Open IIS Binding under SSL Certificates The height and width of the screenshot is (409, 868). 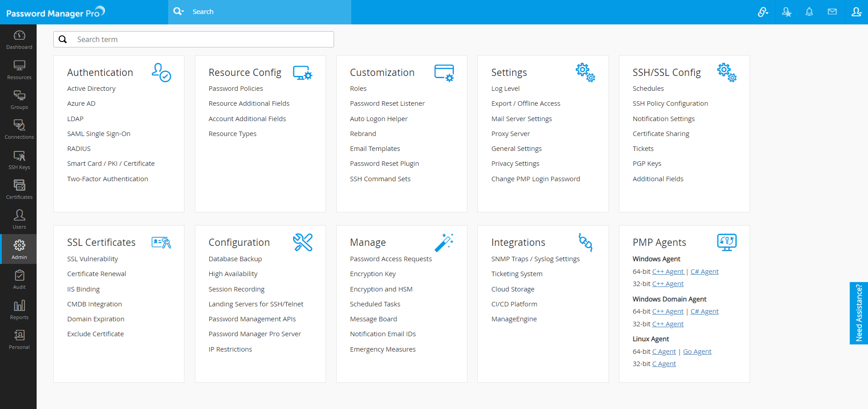coord(84,289)
